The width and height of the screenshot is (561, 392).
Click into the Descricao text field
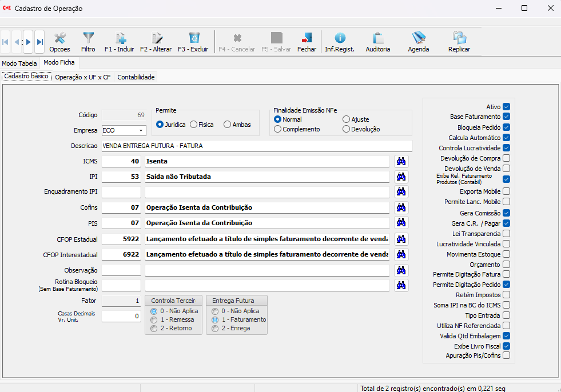pos(256,146)
